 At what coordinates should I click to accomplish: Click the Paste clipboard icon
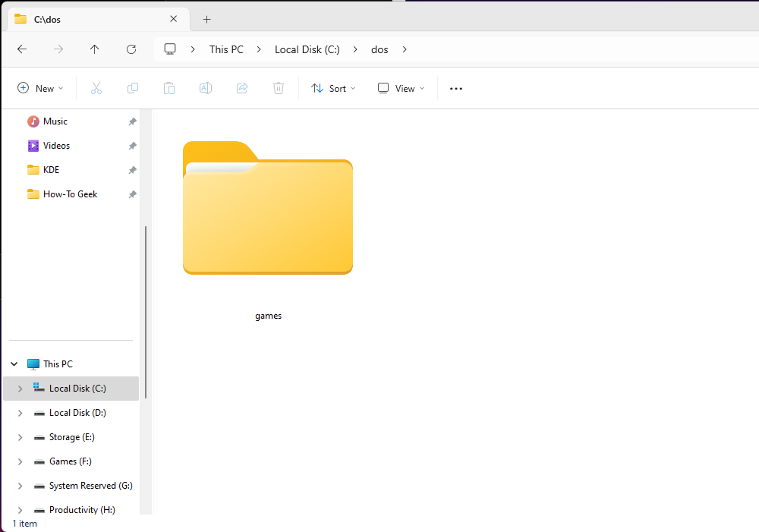click(169, 88)
